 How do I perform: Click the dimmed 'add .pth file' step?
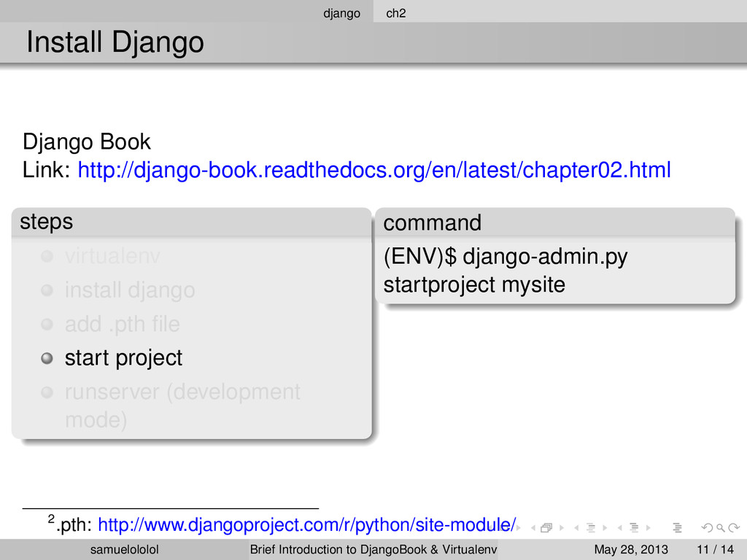(x=123, y=324)
